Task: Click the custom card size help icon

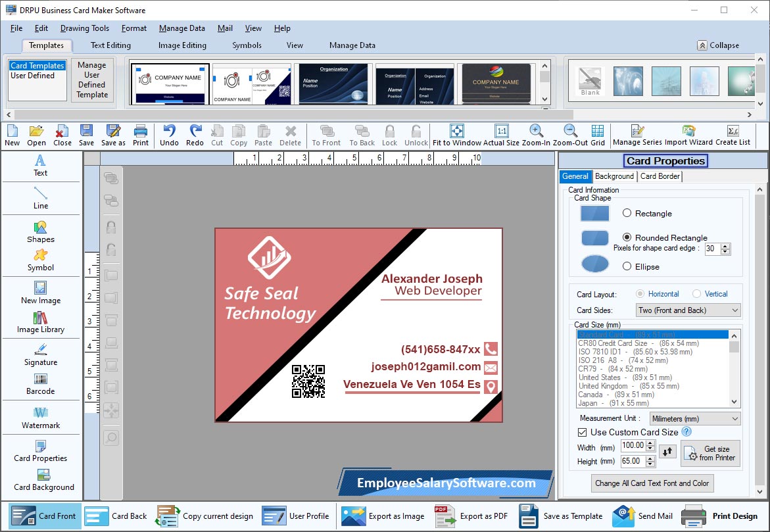Action: [x=686, y=432]
